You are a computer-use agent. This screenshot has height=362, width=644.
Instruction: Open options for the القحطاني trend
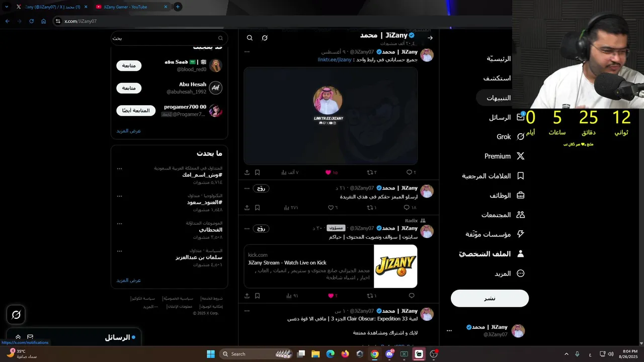tap(119, 224)
